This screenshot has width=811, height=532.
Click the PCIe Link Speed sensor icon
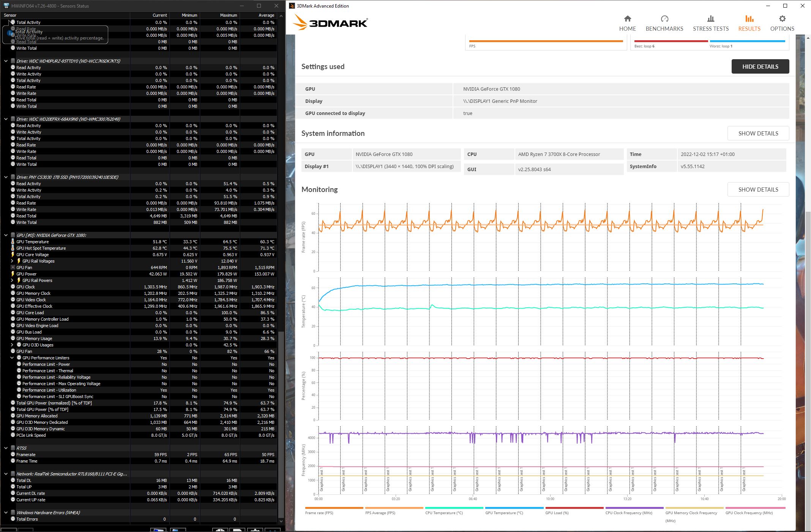point(13,435)
